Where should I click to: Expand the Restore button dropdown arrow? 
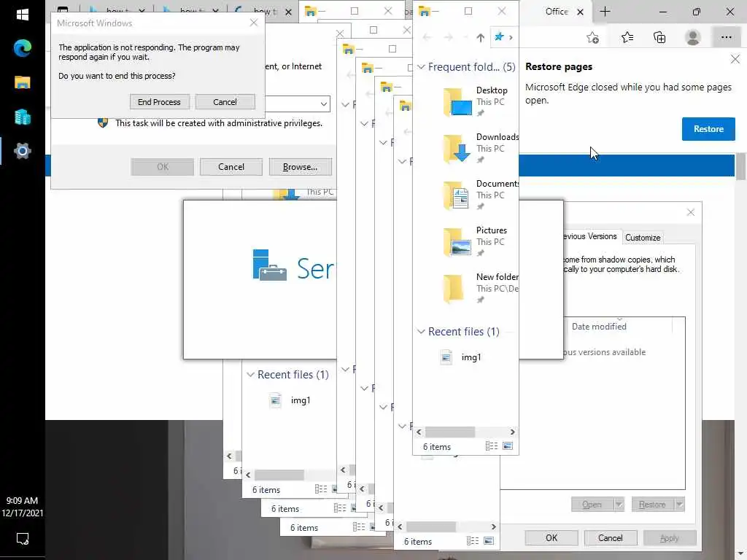coord(680,505)
